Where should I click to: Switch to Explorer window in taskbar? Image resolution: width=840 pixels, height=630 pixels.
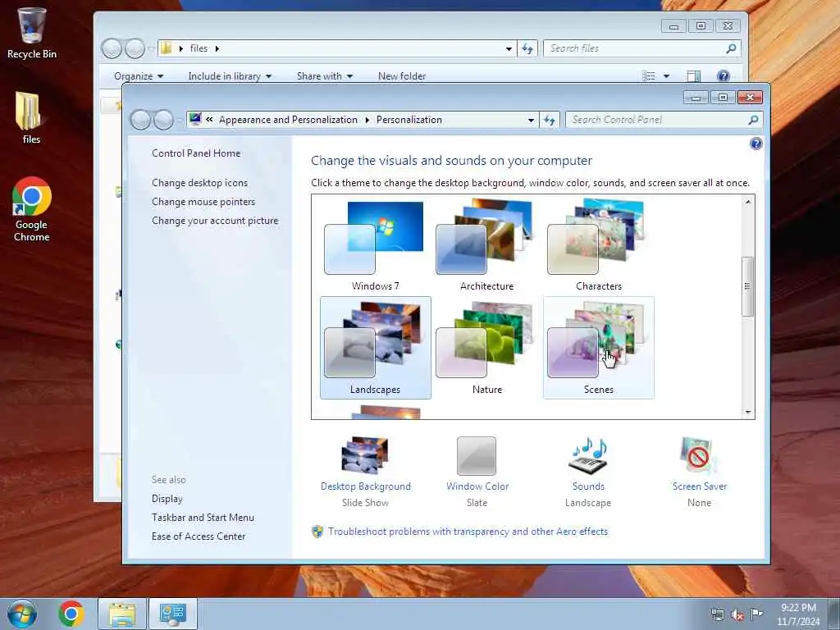122,614
